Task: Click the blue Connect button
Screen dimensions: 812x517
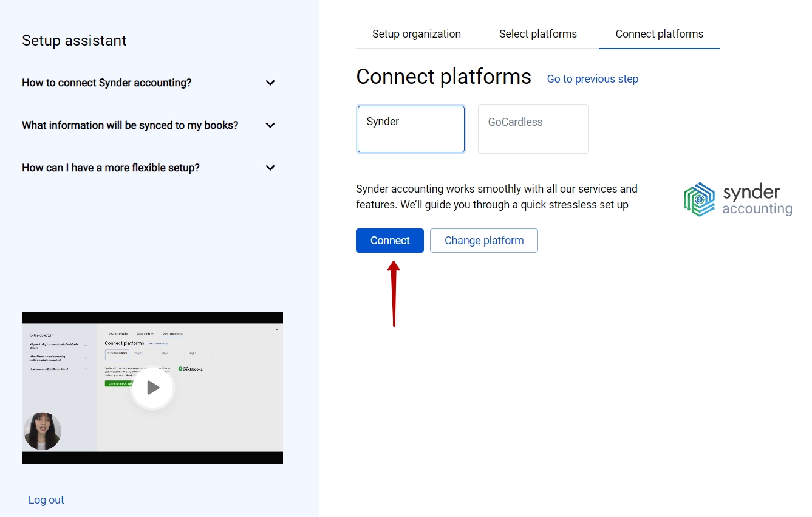Action: coord(390,241)
